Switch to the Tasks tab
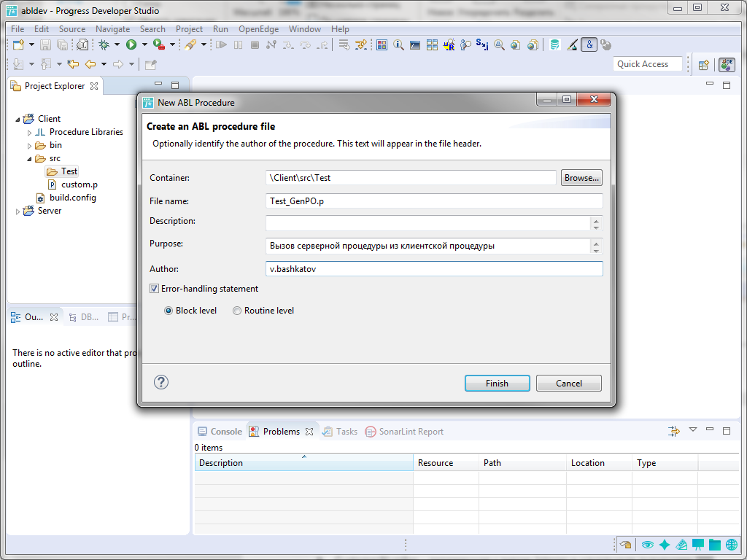Viewport: 747px width, 560px height. click(x=340, y=432)
